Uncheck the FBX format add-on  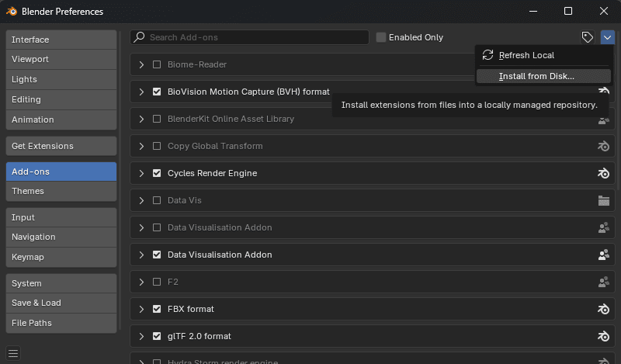click(157, 309)
